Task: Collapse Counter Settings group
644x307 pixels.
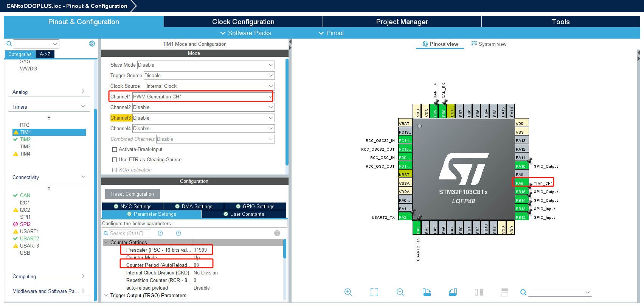Action: [x=106, y=242]
